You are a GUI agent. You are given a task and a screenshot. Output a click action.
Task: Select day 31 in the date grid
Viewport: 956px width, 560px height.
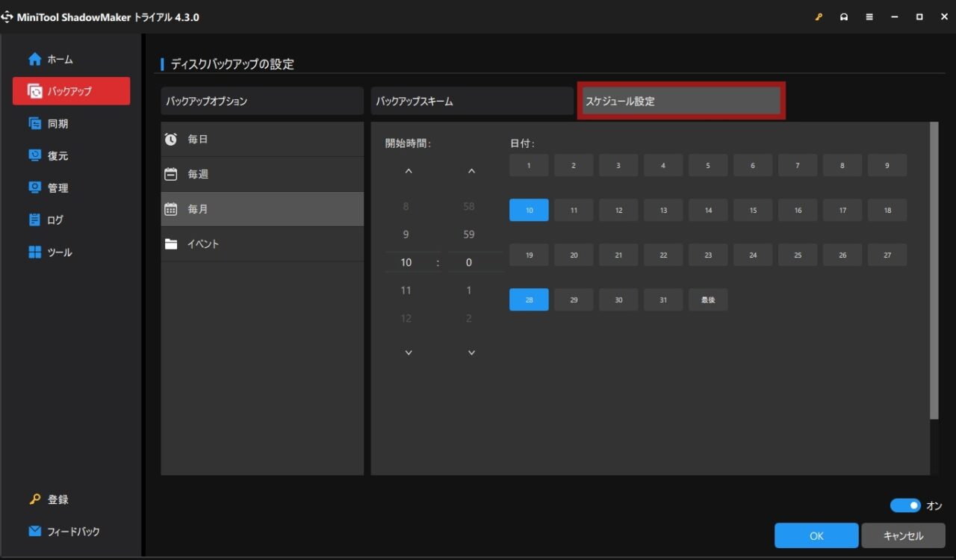pyautogui.click(x=663, y=299)
